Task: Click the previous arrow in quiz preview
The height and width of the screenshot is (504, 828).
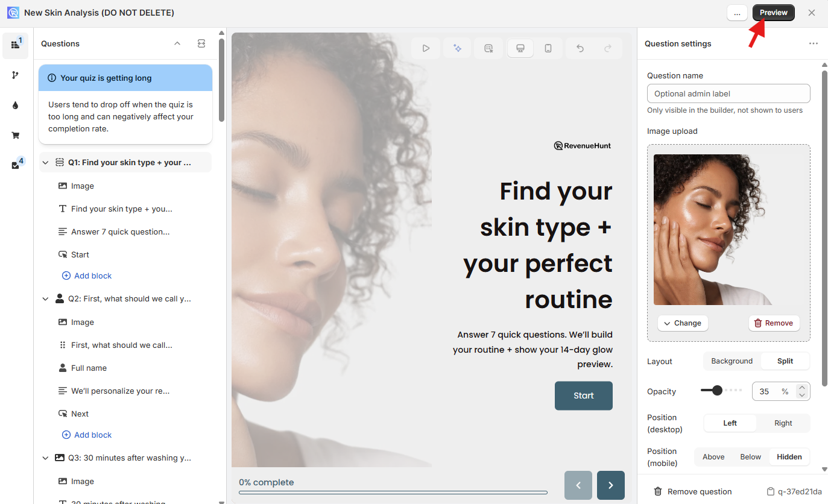Action: (x=578, y=485)
